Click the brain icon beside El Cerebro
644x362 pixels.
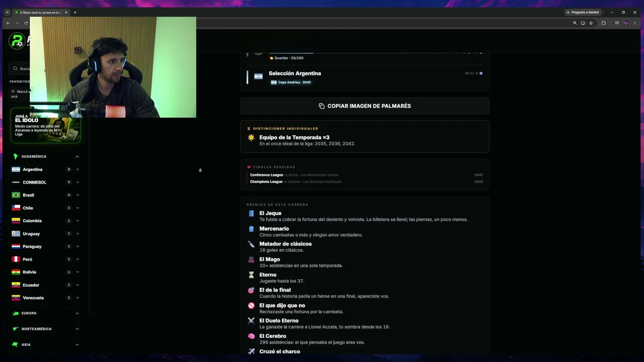[x=251, y=336]
